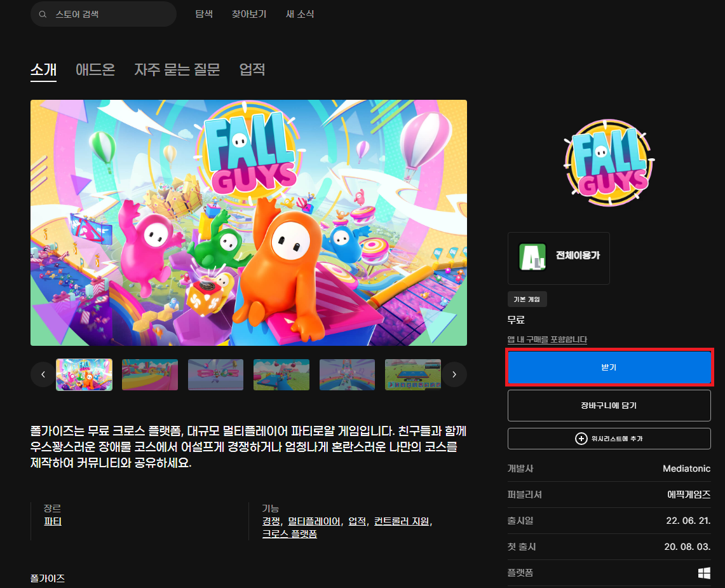725x588 pixels.
Task: Select the Fall Guys key art thumbnail
Action: click(84, 374)
